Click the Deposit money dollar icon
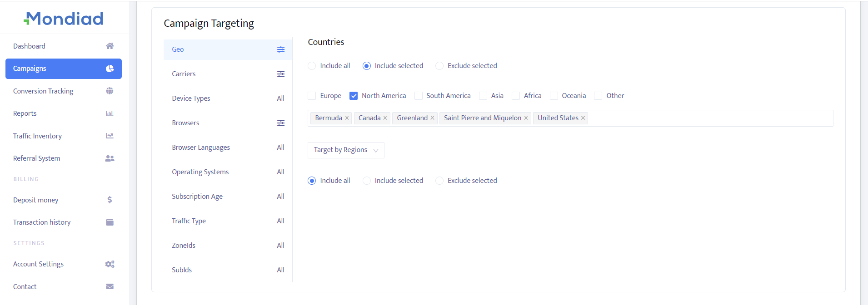868x305 pixels. pyautogui.click(x=110, y=200)
